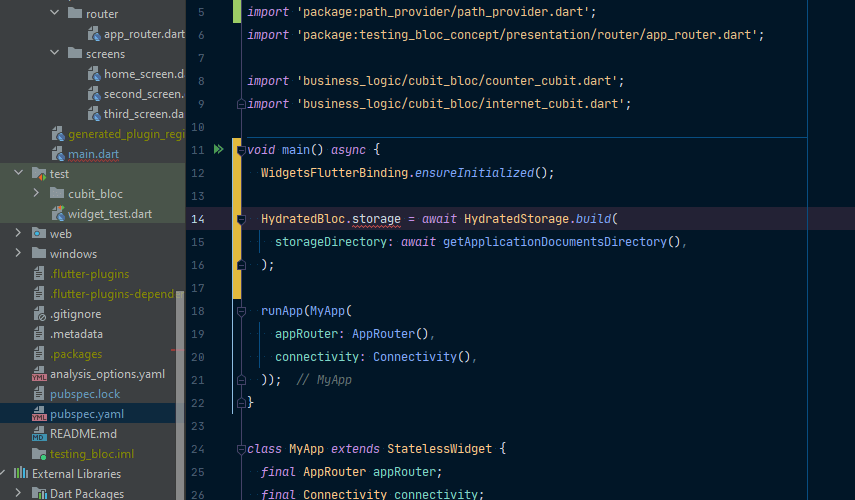Click 'AppRouter()' on line 19
855x500 pixels.
[390, 334]
